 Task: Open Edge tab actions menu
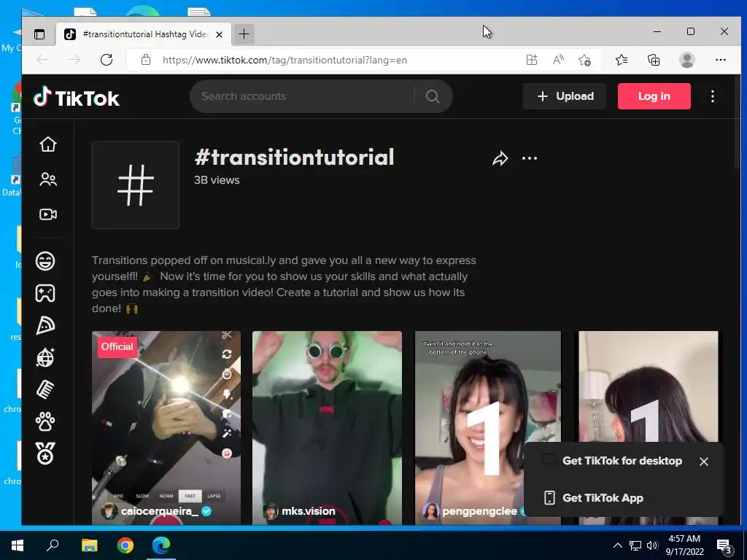tap(39, 34)
